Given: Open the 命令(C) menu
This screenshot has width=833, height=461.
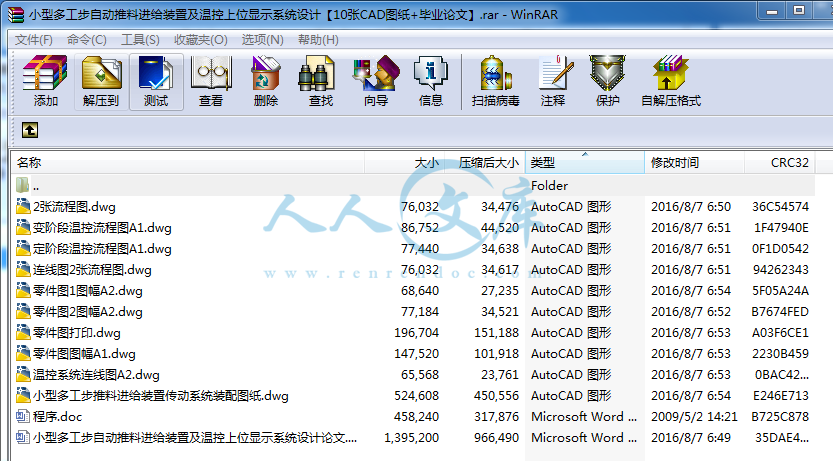Looking at the screenshot, I should tap(87, 40).
